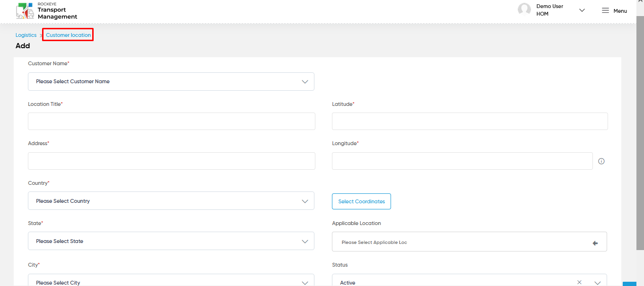Clear the Active status with X icon

(x=579, y=282)
